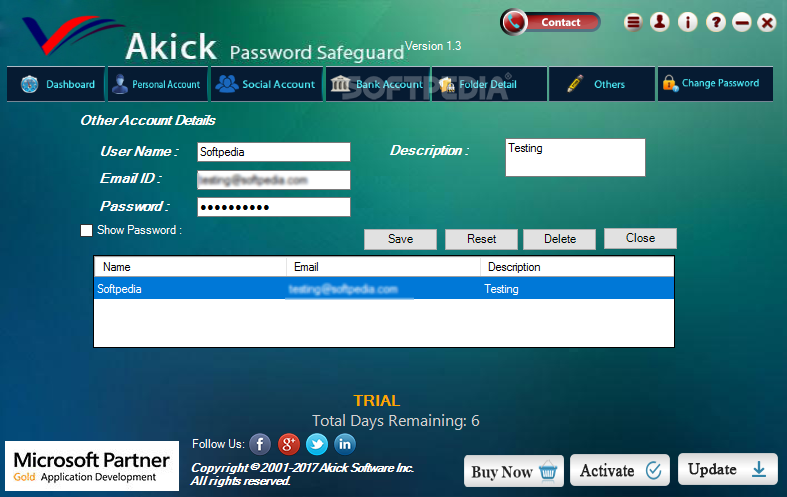
Task: Open the Facebook follow icon
Action: [260, 444]
